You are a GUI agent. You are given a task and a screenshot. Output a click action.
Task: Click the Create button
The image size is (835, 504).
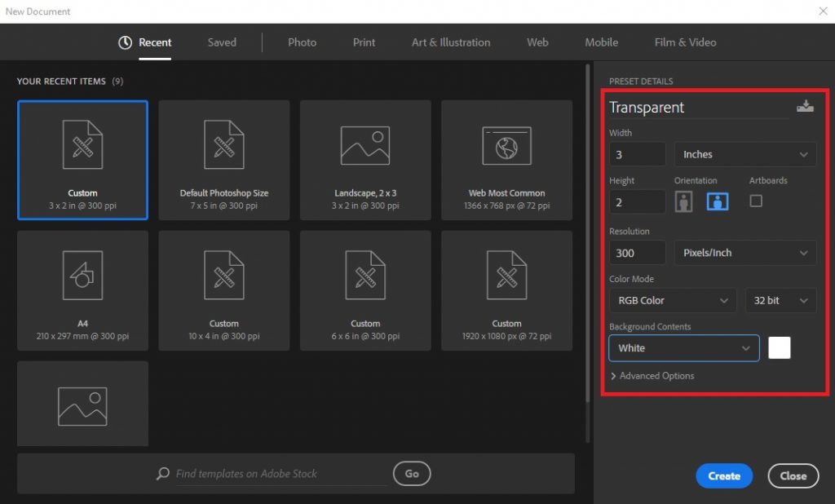pyautogui.click(x=724, y=476)
